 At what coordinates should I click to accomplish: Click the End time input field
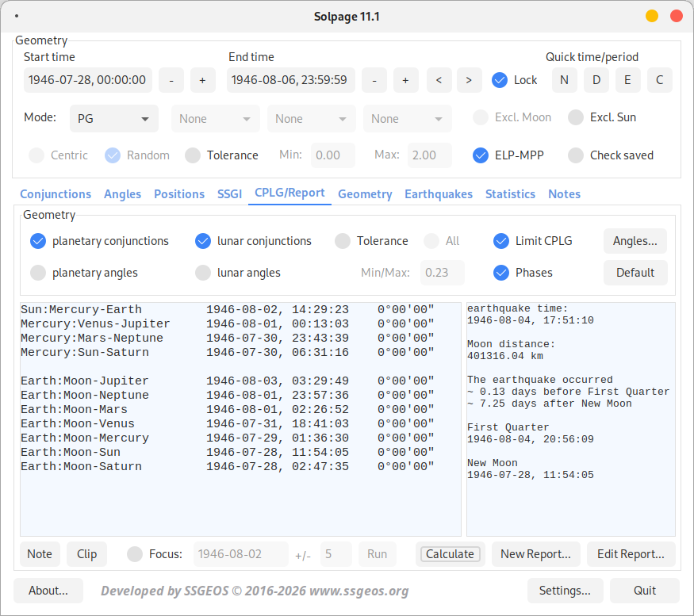tap(291, 80)
